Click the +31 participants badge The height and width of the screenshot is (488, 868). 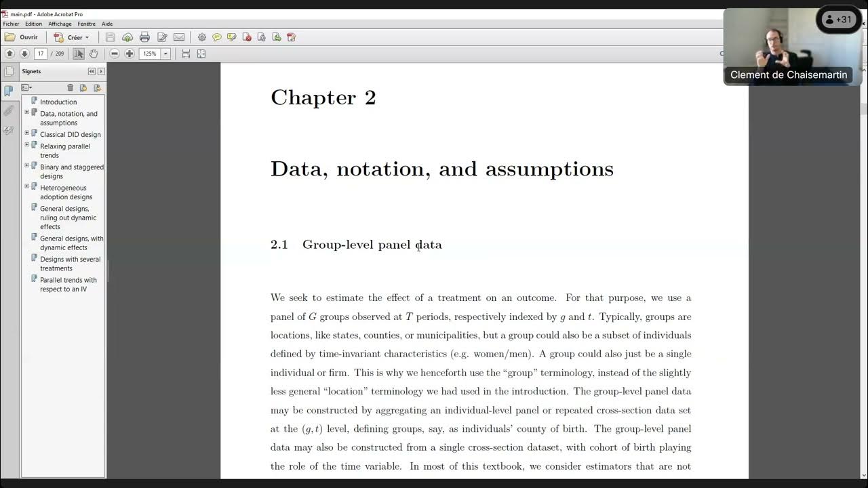pyautogui.click(x=838, y=20)
